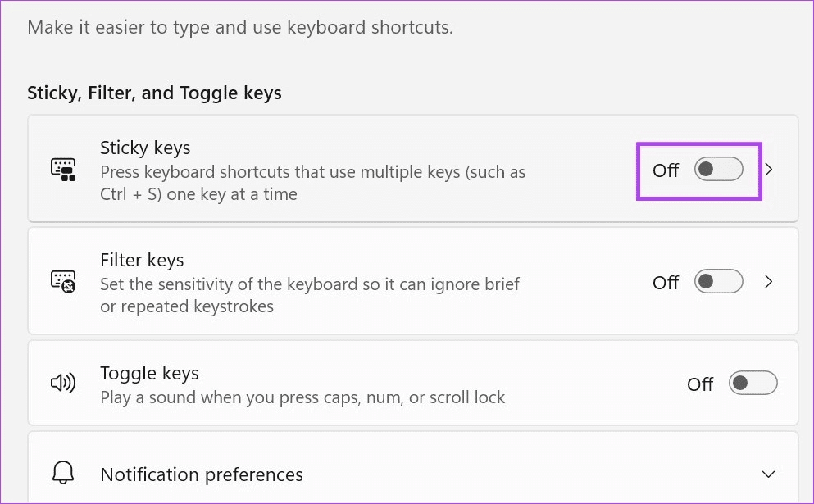Click the Filter keys title text
Screen dimensions: 814x504
pos(141,260)
